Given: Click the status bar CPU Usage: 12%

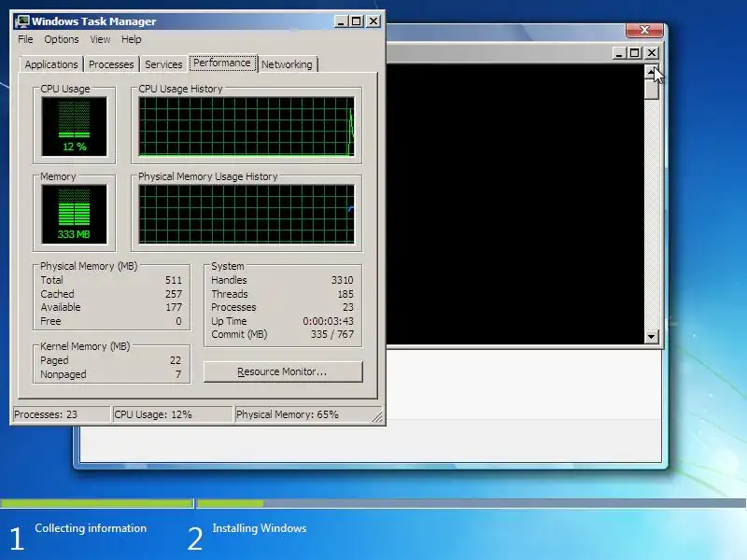Looking at the screenshot, I should coord(172,414).
